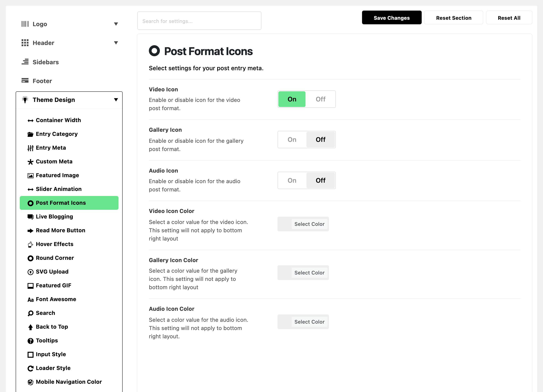Click the Theme Design lightbulb icon

(x=25, y=100)
